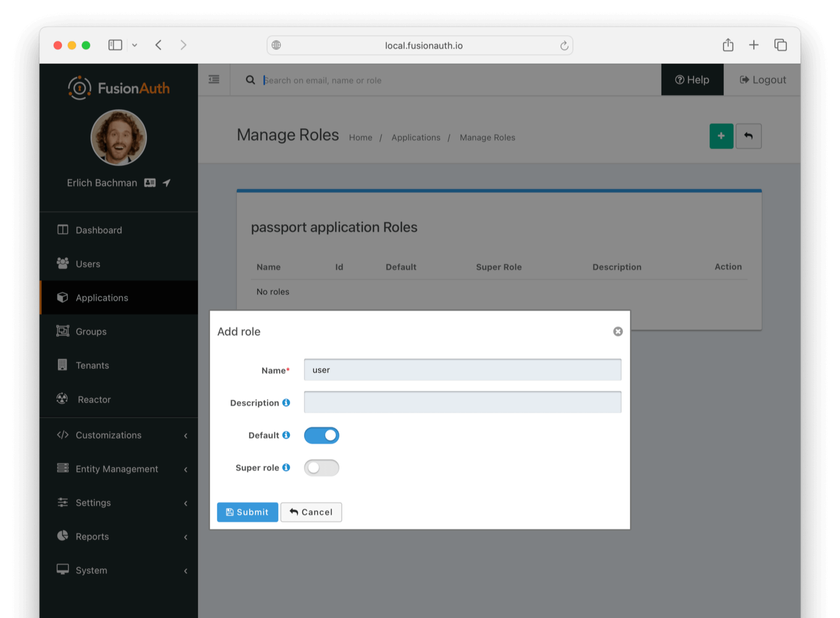Click the Super role info icon

286,467
